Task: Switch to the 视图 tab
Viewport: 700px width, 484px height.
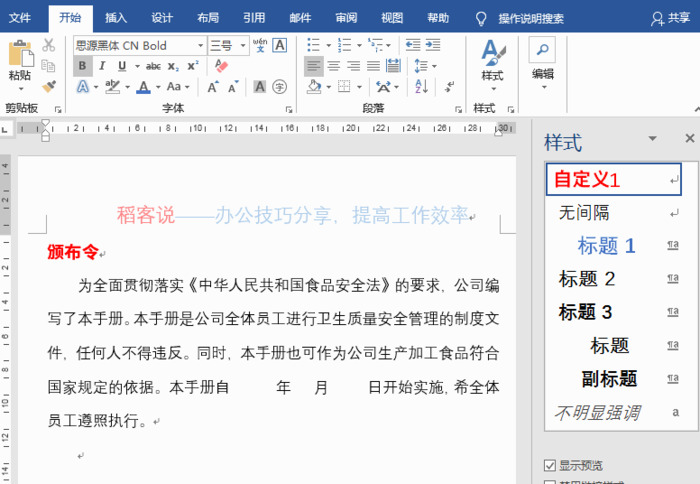Action: 392,18
